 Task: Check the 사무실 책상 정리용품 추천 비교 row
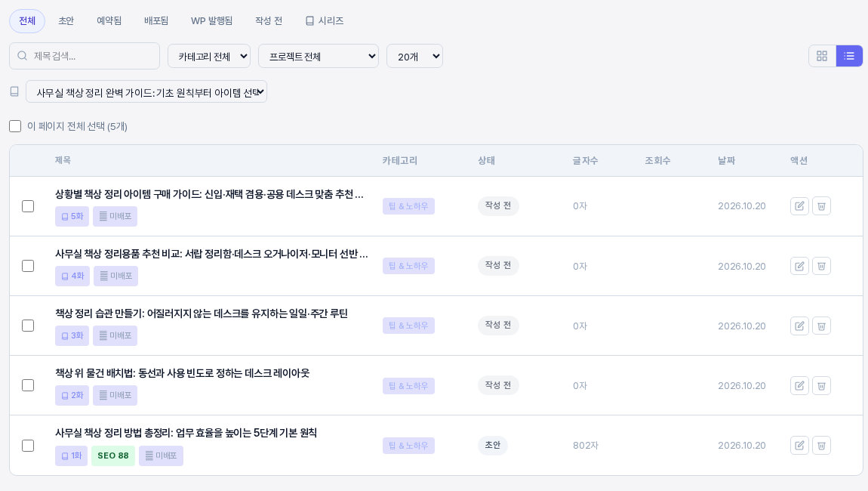click(x=28, y=266)
